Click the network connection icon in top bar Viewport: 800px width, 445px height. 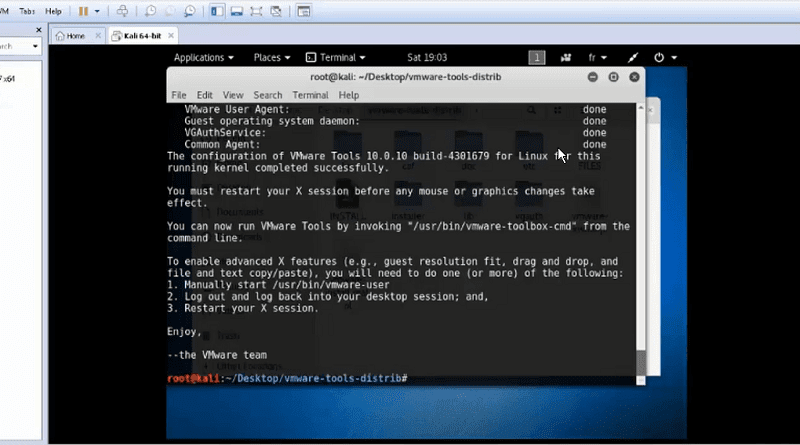(x=633, y=58)
